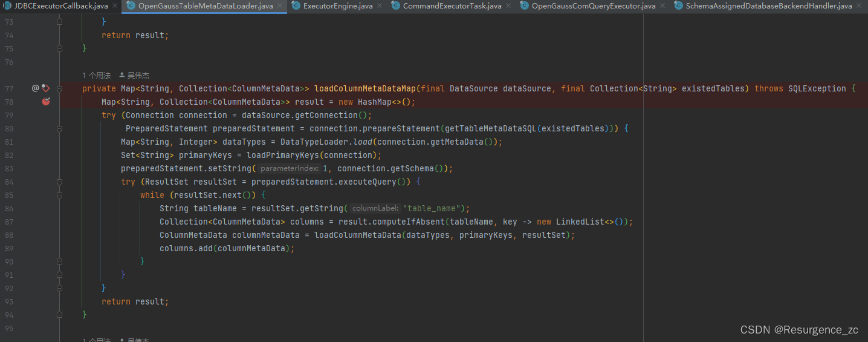Click the columnLabel inlay hint on line 86
The width and height of the screenshot is (868, 342).
click(375, 208)
